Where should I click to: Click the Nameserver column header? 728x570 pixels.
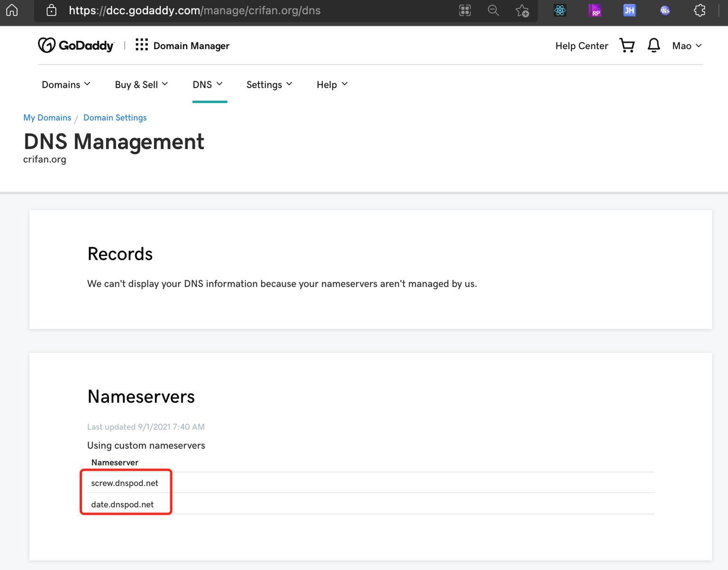point(115,462)
